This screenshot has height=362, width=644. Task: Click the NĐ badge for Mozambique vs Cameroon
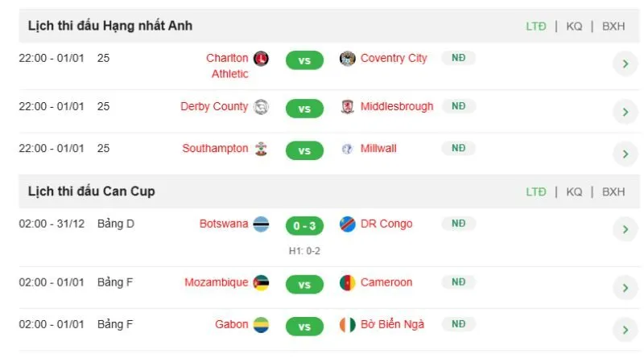point(458,282)
